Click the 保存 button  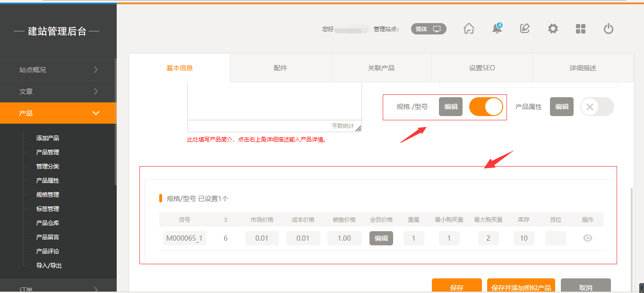tap(456, 287)
